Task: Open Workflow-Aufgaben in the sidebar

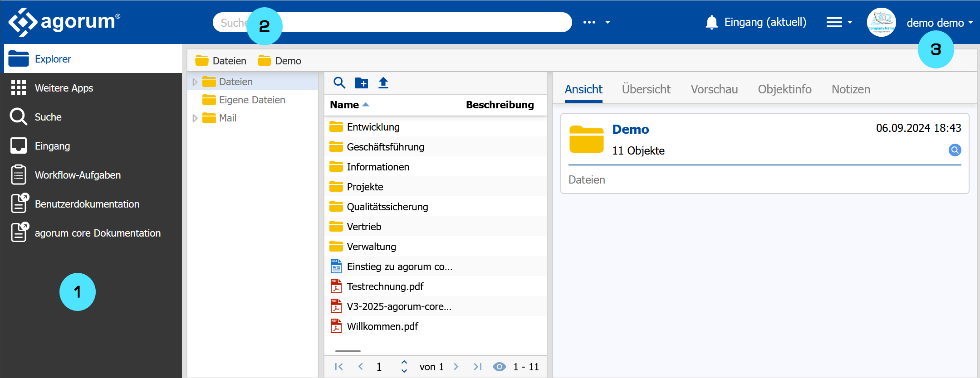Action: (x=93, y=175)
